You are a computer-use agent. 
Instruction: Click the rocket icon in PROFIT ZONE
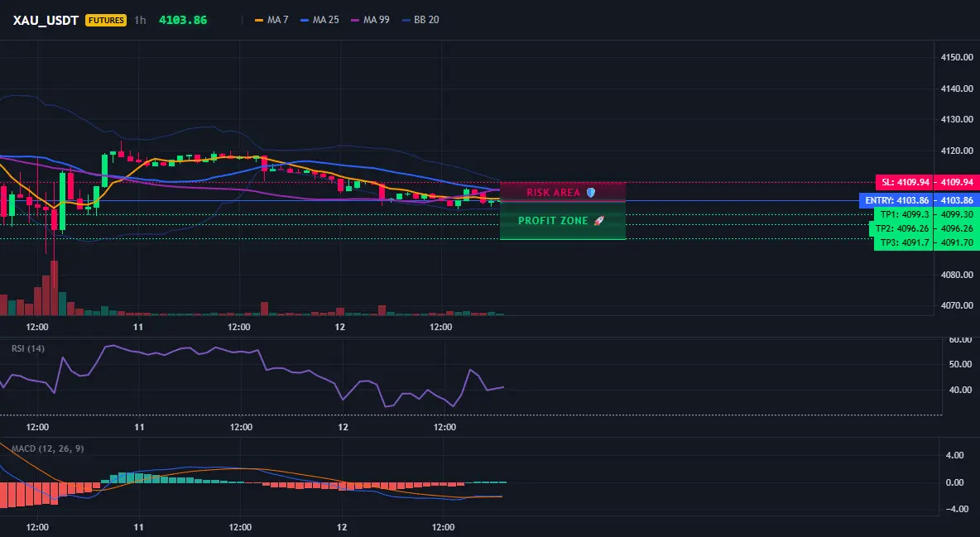click(598, 221)
